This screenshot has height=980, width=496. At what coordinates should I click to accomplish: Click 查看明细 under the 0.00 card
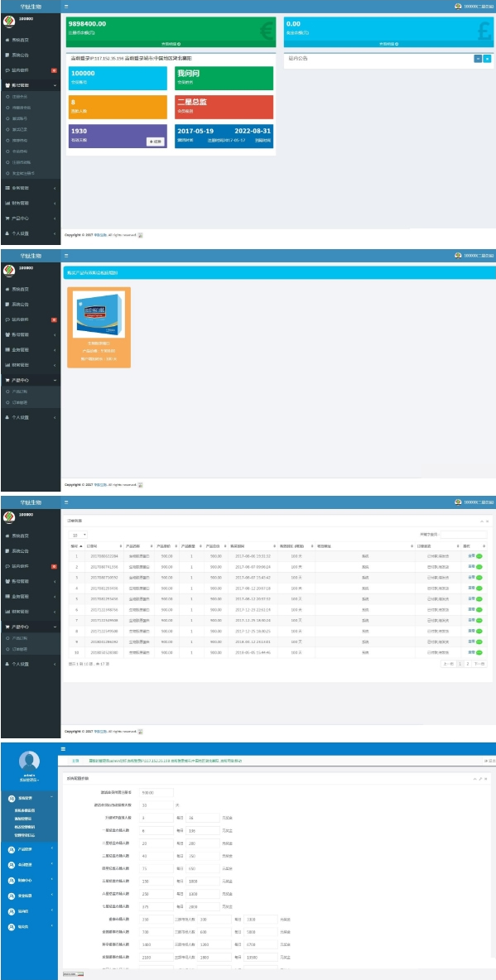pos(388,45)
